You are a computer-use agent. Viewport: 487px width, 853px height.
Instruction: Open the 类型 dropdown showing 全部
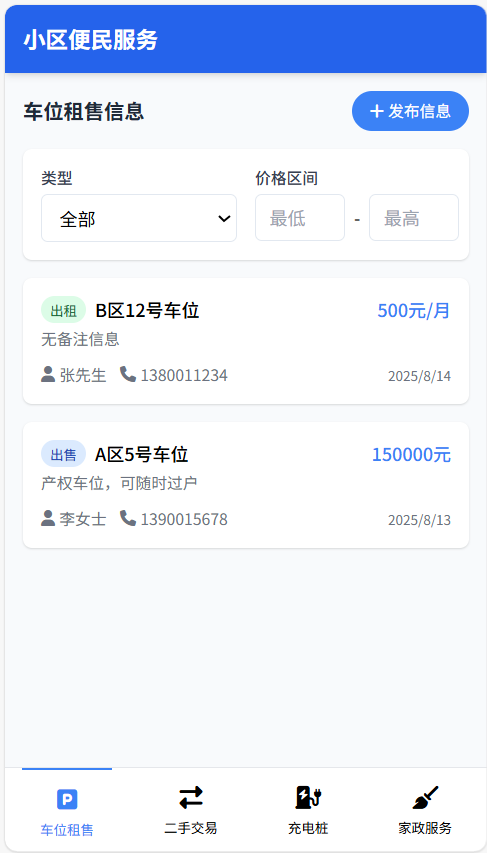[139, 218]
